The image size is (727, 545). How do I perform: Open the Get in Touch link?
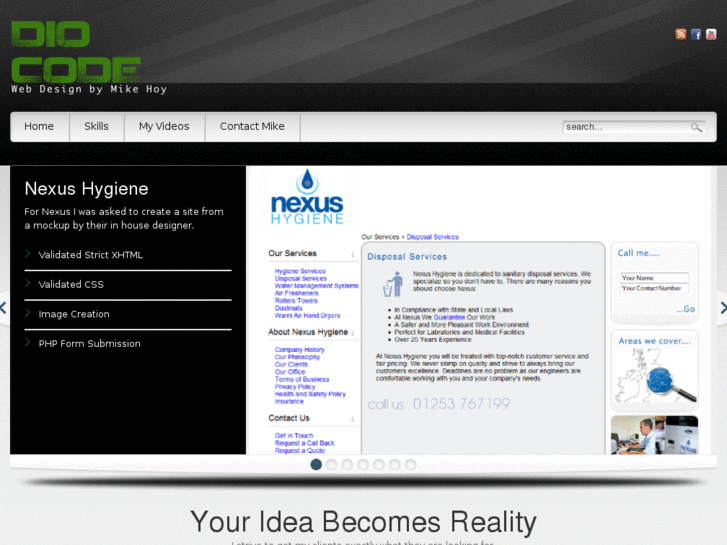[x=294, y=436]
